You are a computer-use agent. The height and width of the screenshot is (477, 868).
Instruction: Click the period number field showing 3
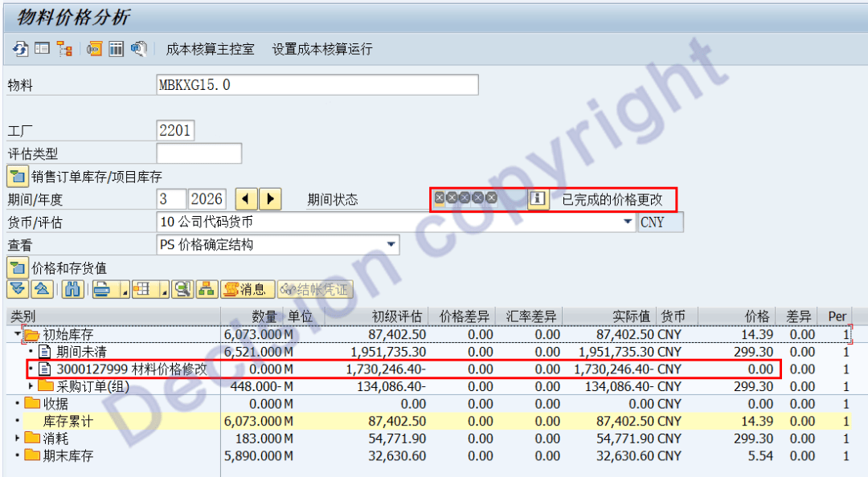tap(171, 199)
